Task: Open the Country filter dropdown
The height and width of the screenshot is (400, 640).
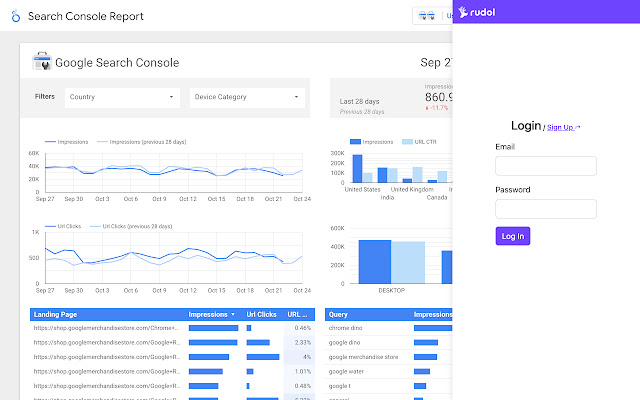Action: (122, 97)
